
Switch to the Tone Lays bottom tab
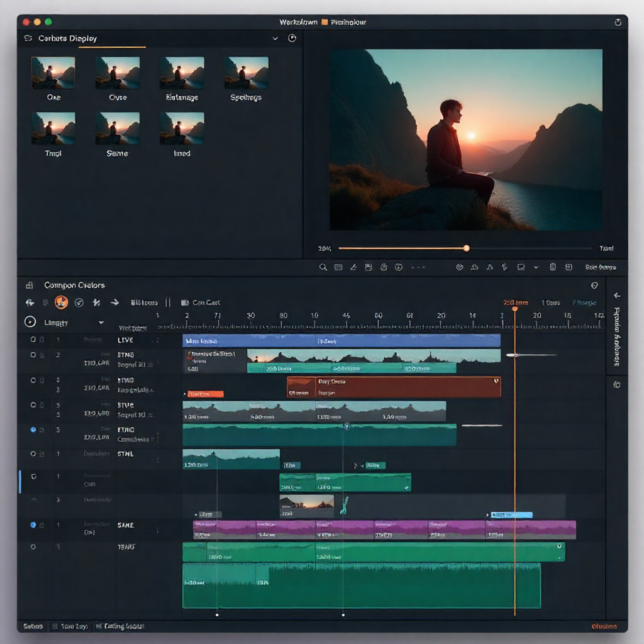tap(70, 626)
